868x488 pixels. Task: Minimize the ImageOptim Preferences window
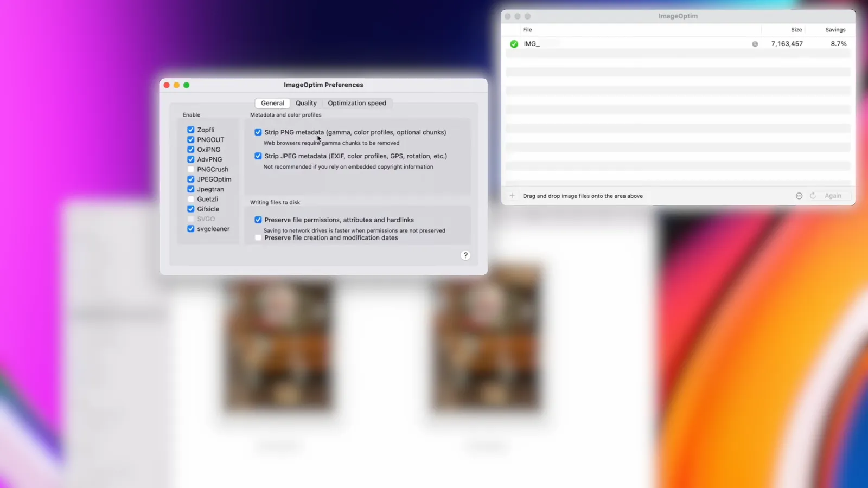176,85
